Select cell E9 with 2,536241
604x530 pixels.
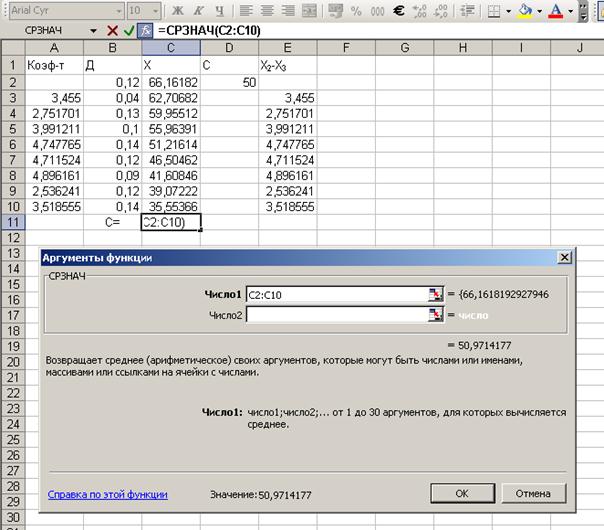click(x=288, y=191)
